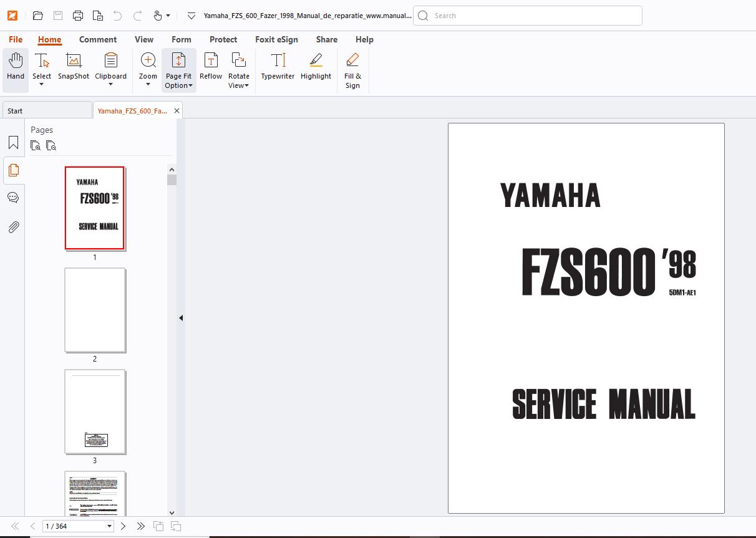
Task: Open the Comments panel icon
Action: point(13,198)
